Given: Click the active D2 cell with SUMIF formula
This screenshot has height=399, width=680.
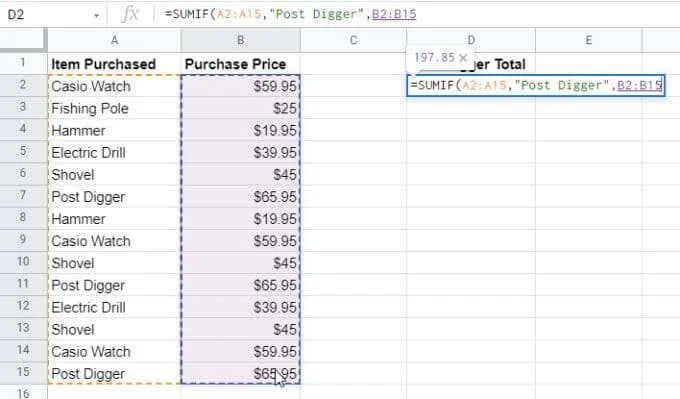Looking at the screenshot, I should [536, 85].
